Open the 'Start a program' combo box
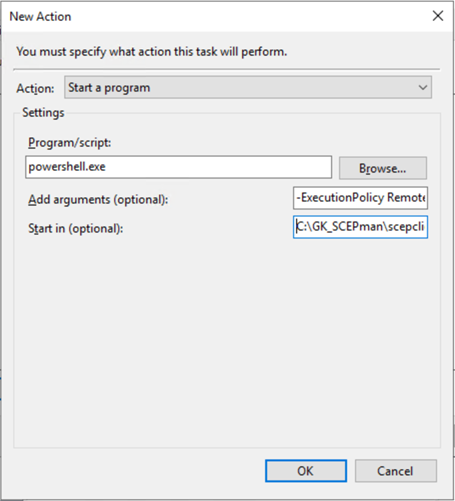The height and width of the screenshot is (501, 455). point(248,87)
